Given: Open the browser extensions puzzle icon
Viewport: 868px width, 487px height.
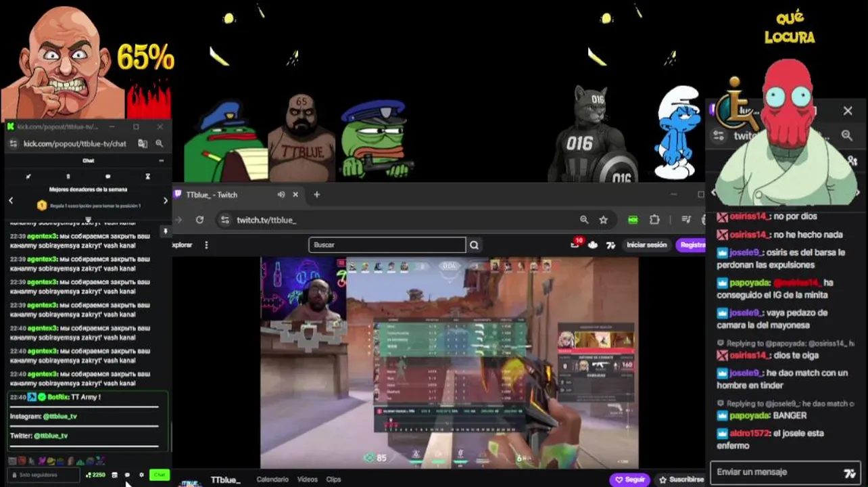Looking at the screenshot, I should tap(654, 220).
